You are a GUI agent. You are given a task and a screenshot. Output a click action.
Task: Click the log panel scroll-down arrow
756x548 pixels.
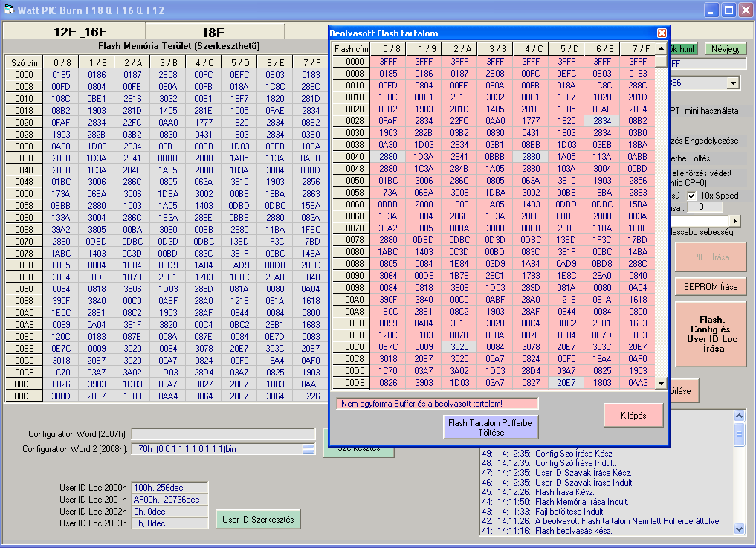[739, 529]
